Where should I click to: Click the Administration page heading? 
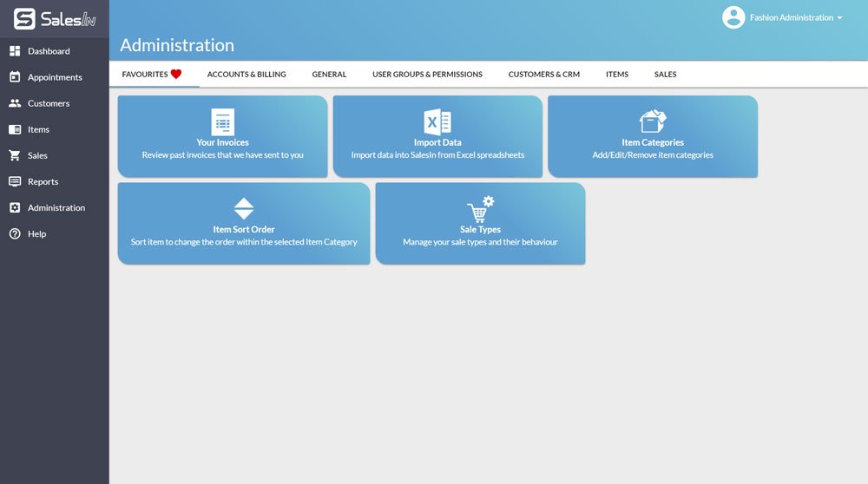pos(177,45)
